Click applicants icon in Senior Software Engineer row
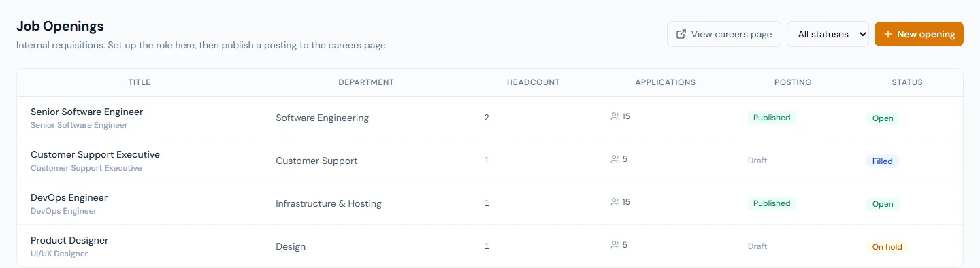Image resolution: width=980 pixels, height=268 pixels. (615, 116)
